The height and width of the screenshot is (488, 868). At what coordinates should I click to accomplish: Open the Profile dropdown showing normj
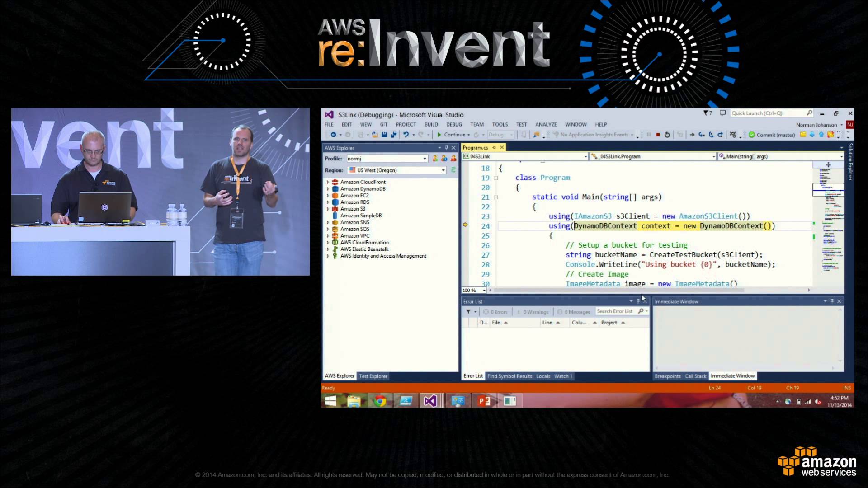point(387,159)
